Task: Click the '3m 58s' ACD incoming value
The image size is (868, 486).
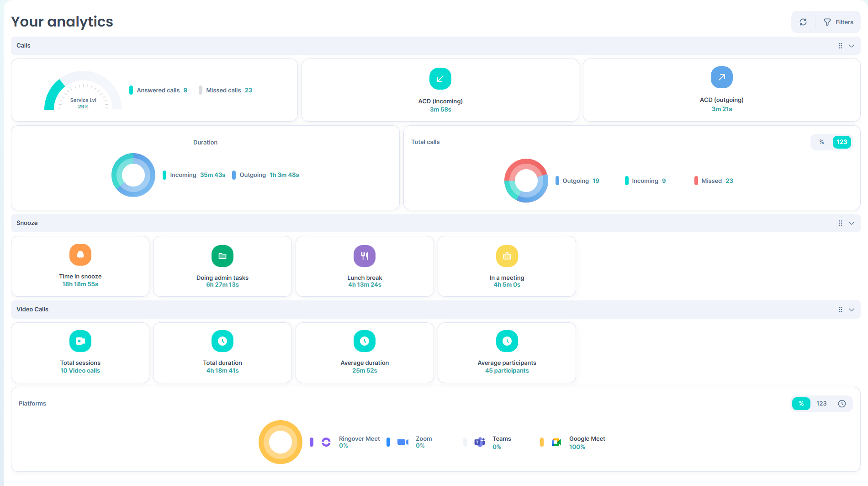Action: (440, 110)
